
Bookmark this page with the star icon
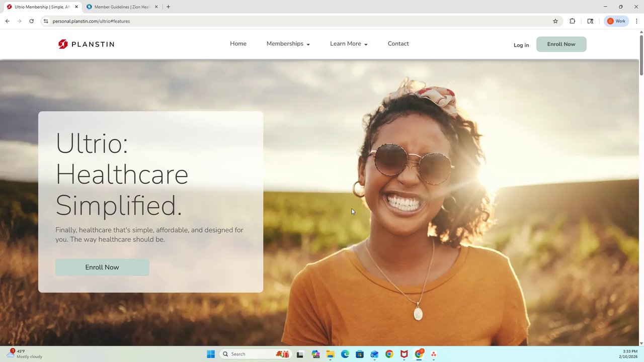(555, 21)
